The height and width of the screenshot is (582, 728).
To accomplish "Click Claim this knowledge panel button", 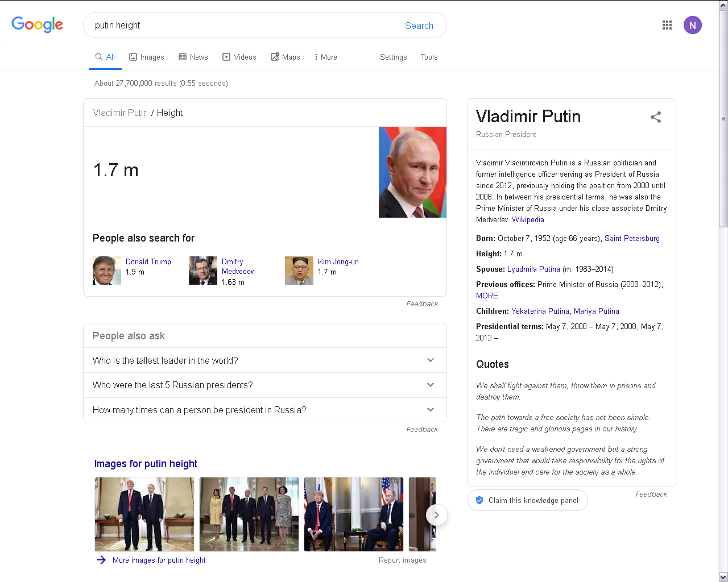I will (x=528, y=500).
